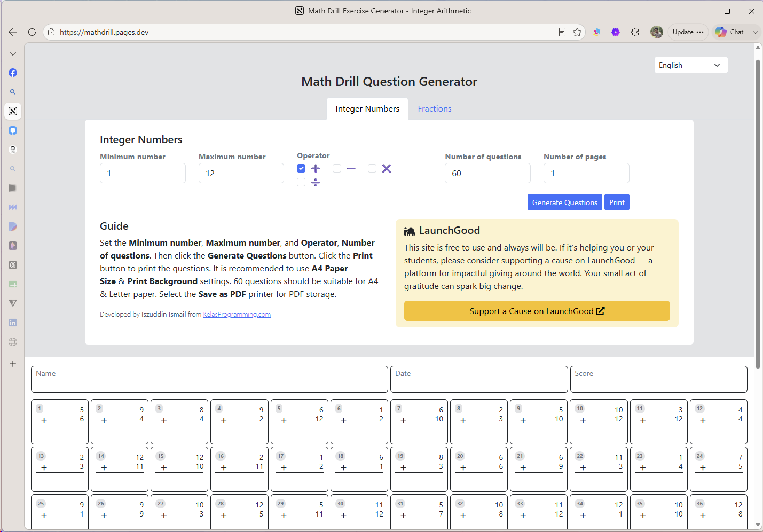Open the English language dropdown
Viewport: 763px width, 532px height.
point(691,65)
